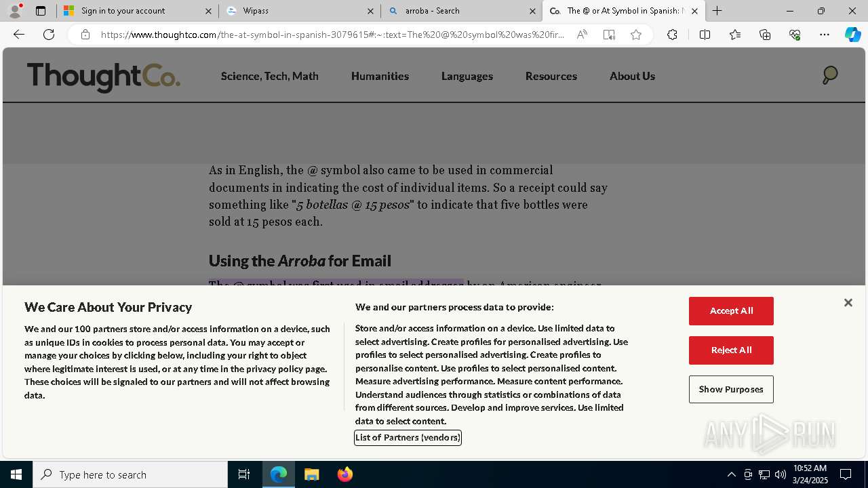Open the Copilot sidebar icon

(x=852, y=35)
